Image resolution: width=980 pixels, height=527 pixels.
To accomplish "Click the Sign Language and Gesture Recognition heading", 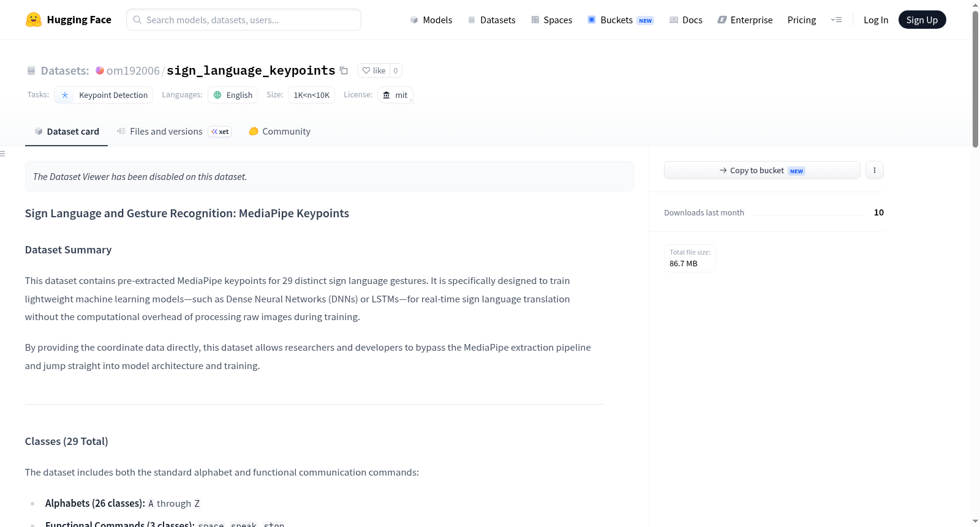I will [x=187, y=213].
